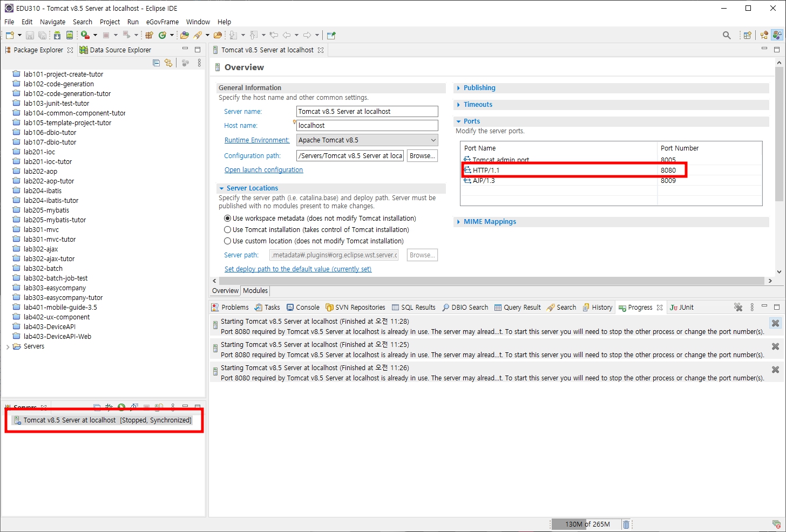Image resolution: width=786 pixels, height=532 pixels.
Task: Click the vertical scrollbar in server editor
Action: 779,134
